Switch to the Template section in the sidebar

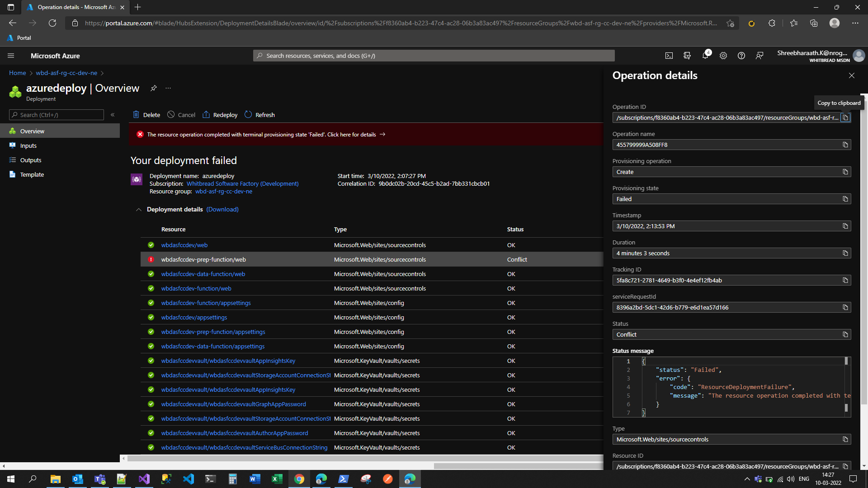(x=32, y=174)
